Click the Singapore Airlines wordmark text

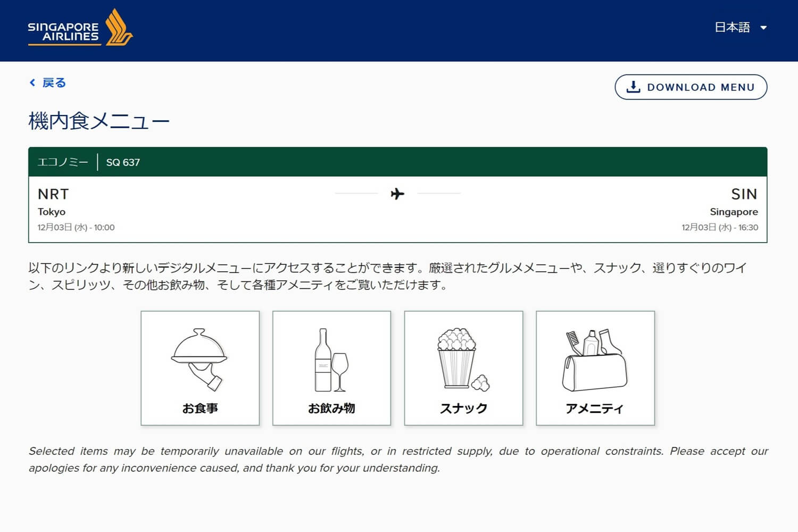point(63,32)
